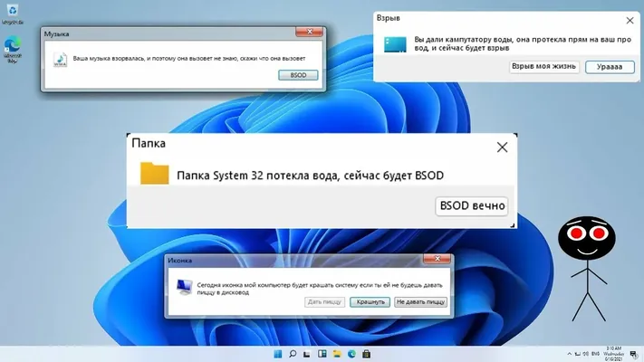Click message 'Вы дали кампутатору воды'
Image resolution: width=644 pixels, height=362 pixels.
(523, 43)
